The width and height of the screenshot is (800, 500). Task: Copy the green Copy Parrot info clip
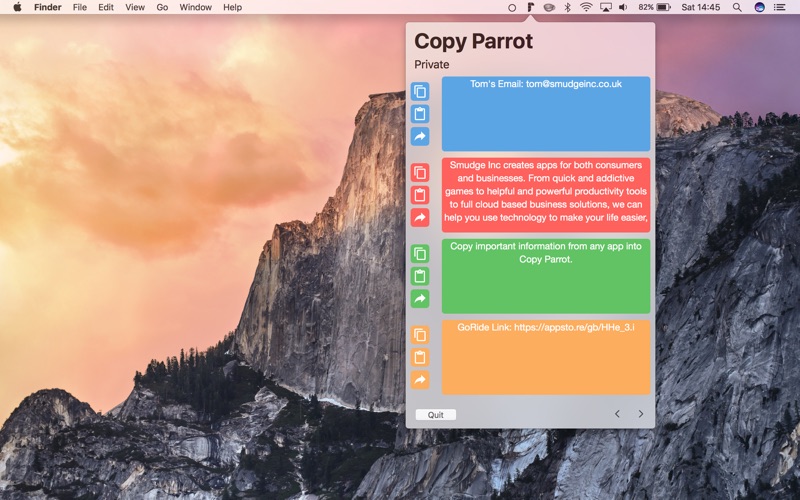coord(420,254)
